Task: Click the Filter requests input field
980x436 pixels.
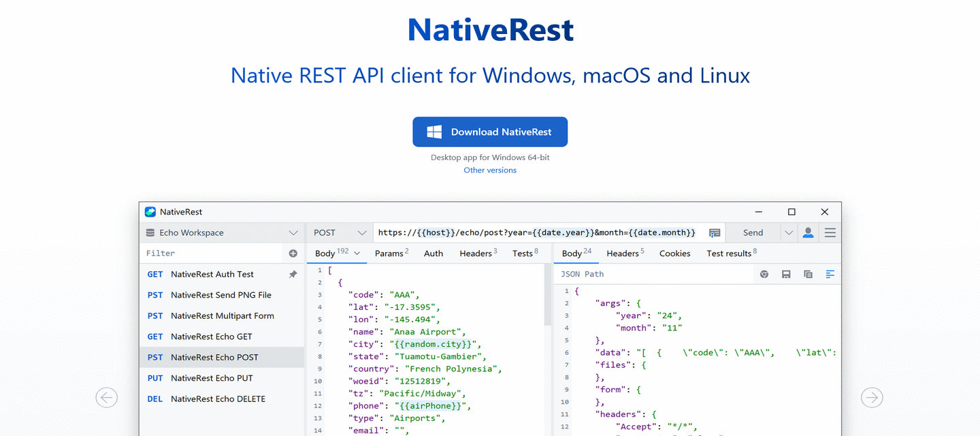Action: (211, 253)
